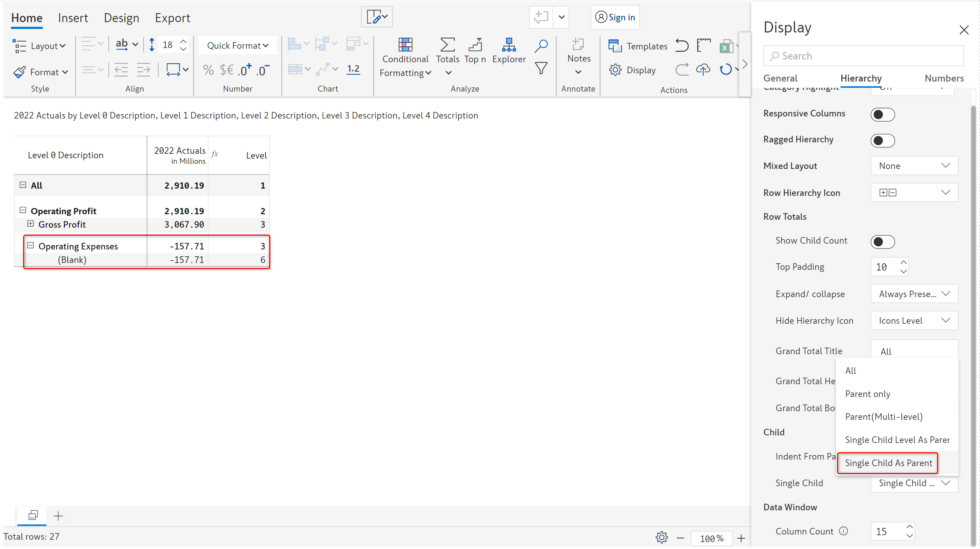Open the Row Hierarchy Icon dropdown
Screen dimensions: 980x549
click(x=914, y=192)
